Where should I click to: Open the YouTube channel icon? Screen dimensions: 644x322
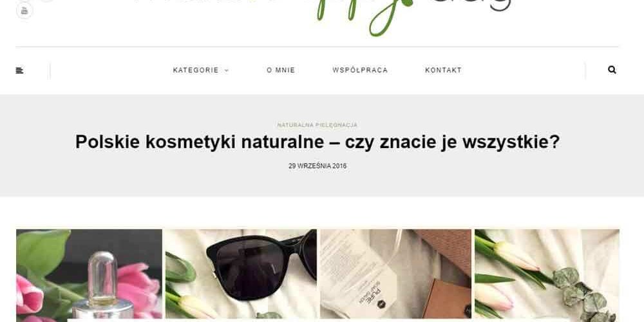[24, 10]
